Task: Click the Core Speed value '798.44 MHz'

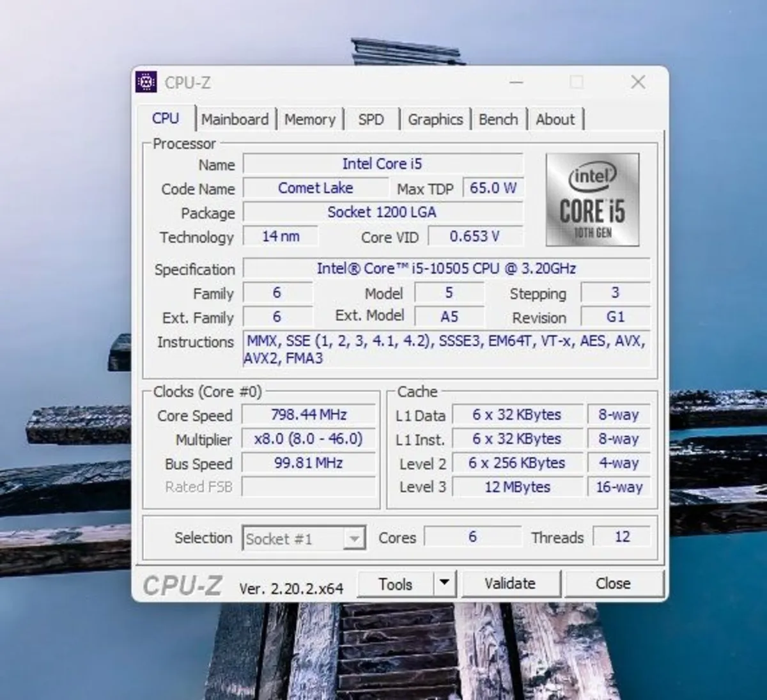Action: [x=309, y=415]
